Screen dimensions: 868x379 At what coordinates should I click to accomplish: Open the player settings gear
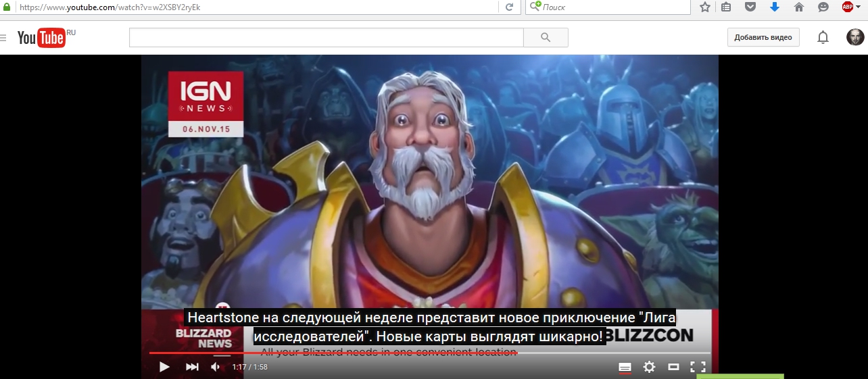tap(649, 367)
